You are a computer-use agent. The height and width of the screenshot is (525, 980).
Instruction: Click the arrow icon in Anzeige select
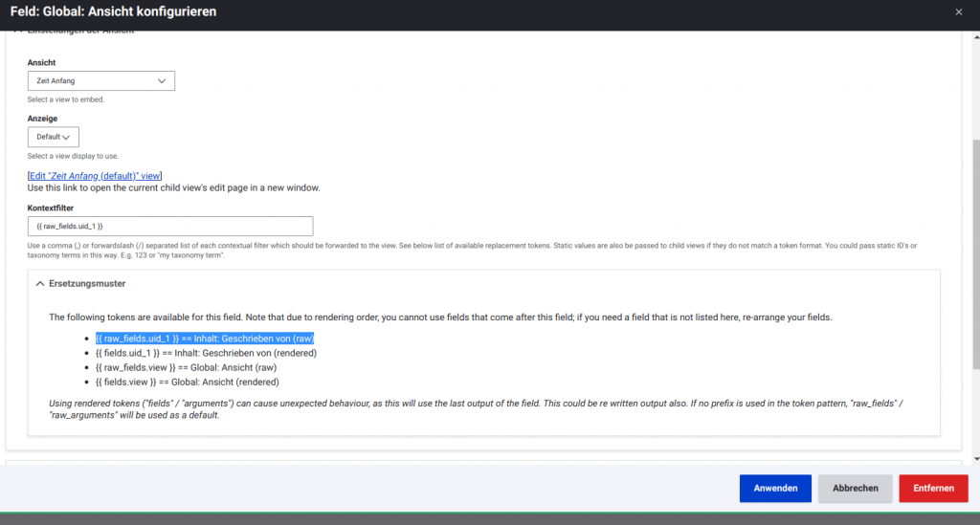[x=66, y=137]
